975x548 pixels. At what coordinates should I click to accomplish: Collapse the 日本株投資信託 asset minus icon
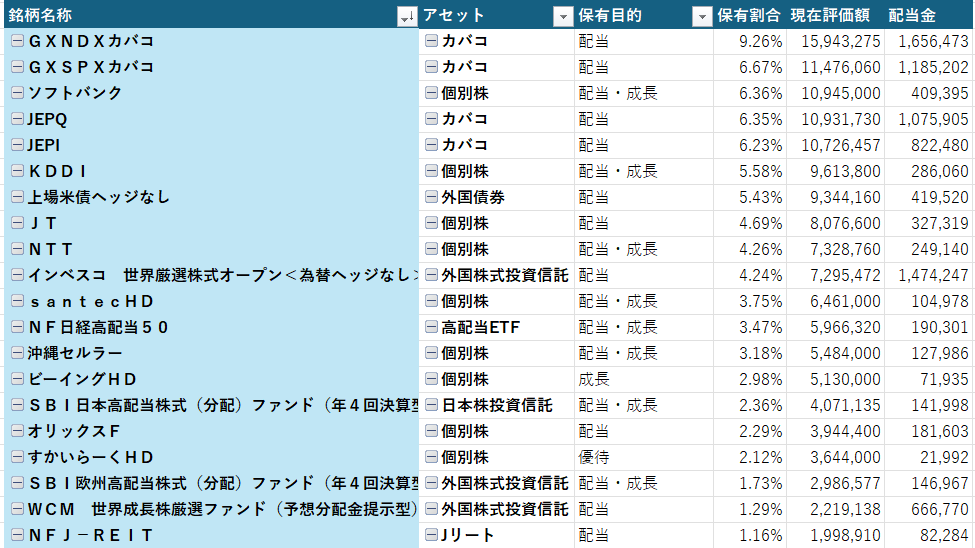431,405
